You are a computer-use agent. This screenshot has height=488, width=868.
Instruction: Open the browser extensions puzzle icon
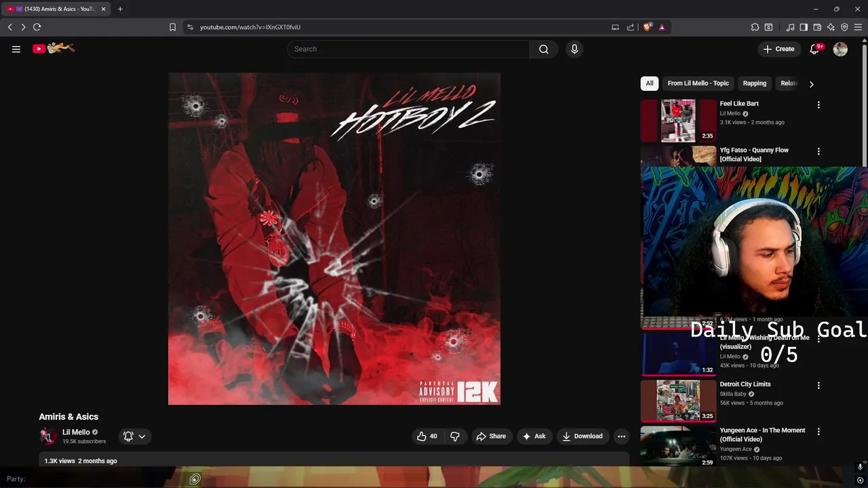click(x=755, y=27)
